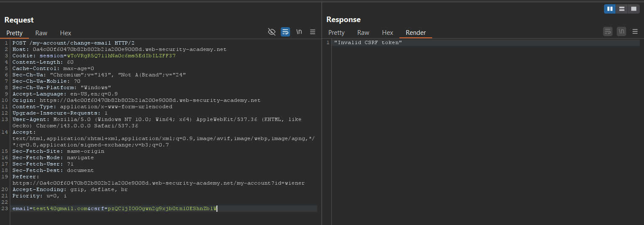
Task: Click the Upgrade-Insecure-Requests header
Action: coord(60,113)
